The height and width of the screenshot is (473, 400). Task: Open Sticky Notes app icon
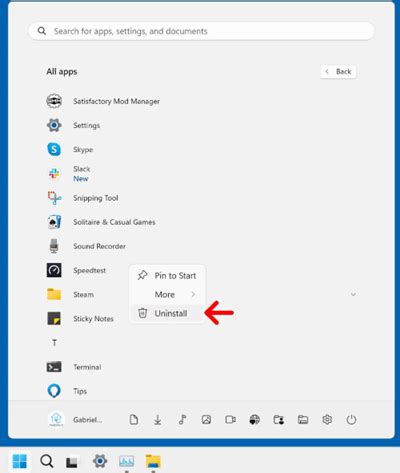pos(54,318)
